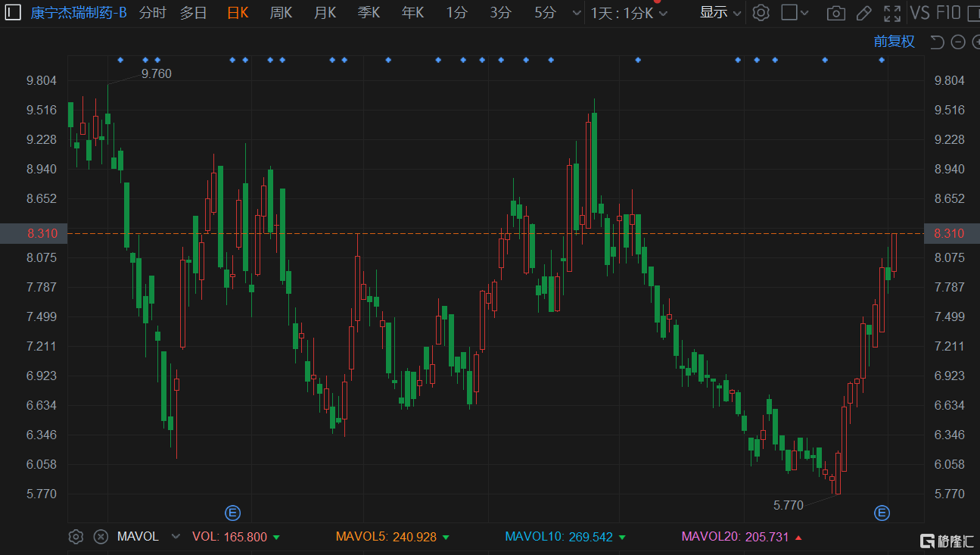
Task: Select the 季K quarterly candlestick tab
Action: tap(369, 13)
